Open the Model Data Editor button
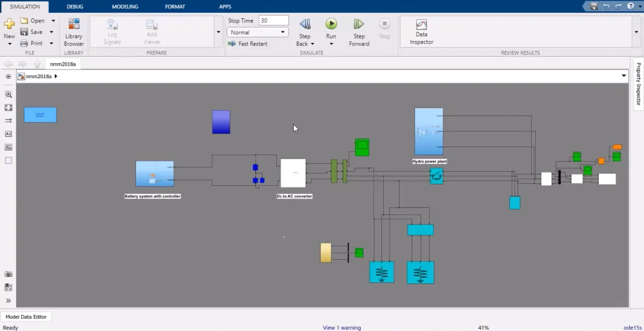644x331 pixels. pyautogui.click(x=26, y=317)
